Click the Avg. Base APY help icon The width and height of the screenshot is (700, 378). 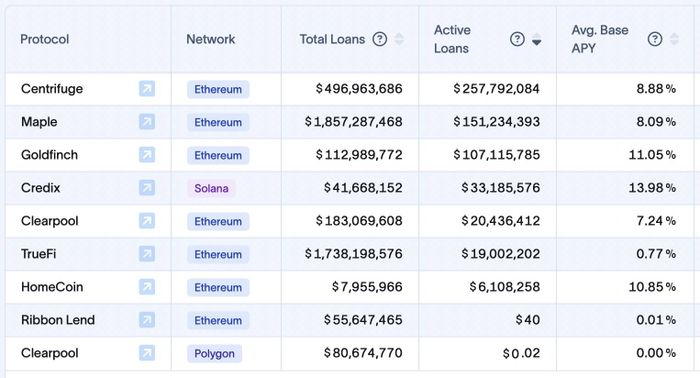[655, 39]
